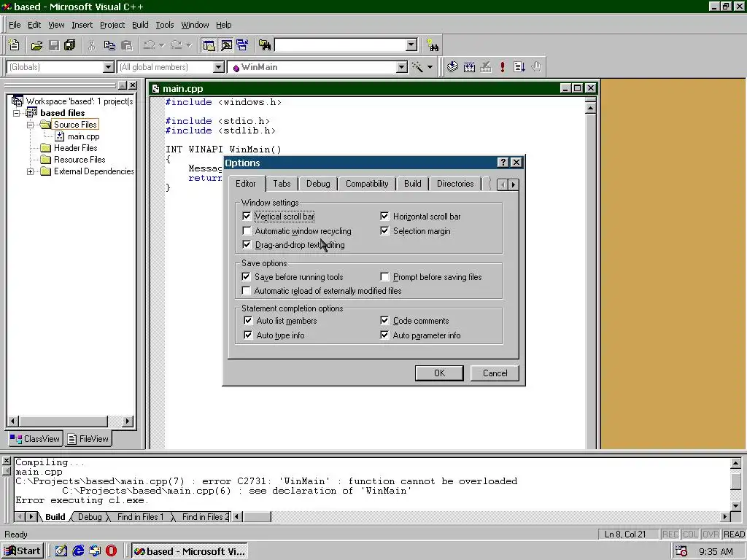Image resolution: width=747 pixels, height=560 pixels.
Task: Open the (Globals) class dropdown
Action: pyautogui.click(x=109, y=67)
